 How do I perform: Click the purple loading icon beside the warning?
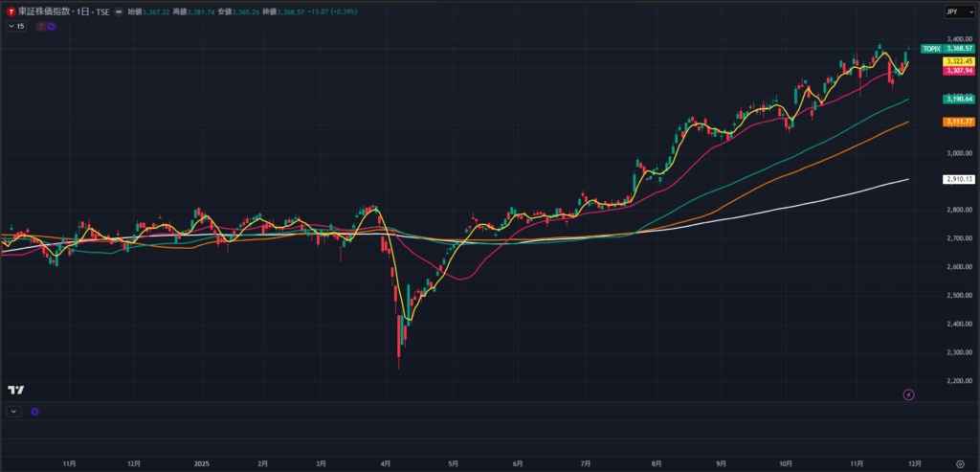point(51,27)
